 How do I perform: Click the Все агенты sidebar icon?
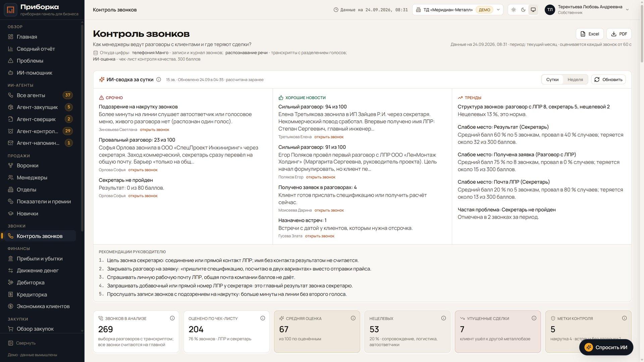pos(10,95)
